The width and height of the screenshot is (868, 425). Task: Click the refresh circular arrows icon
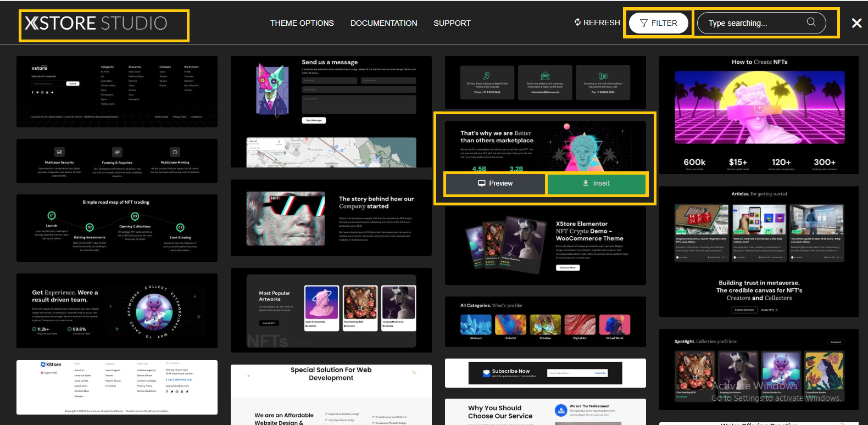tap(578, 23)
